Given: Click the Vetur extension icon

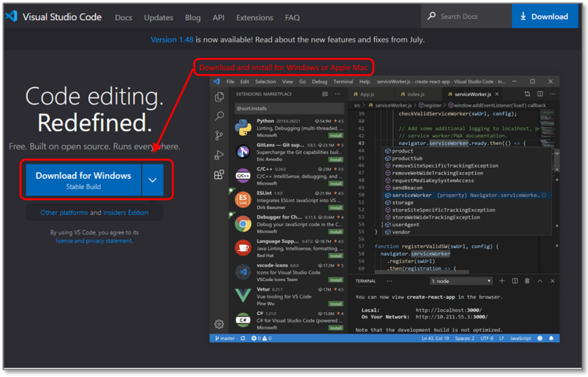Looking at the screenshot, I should point(243,296).
